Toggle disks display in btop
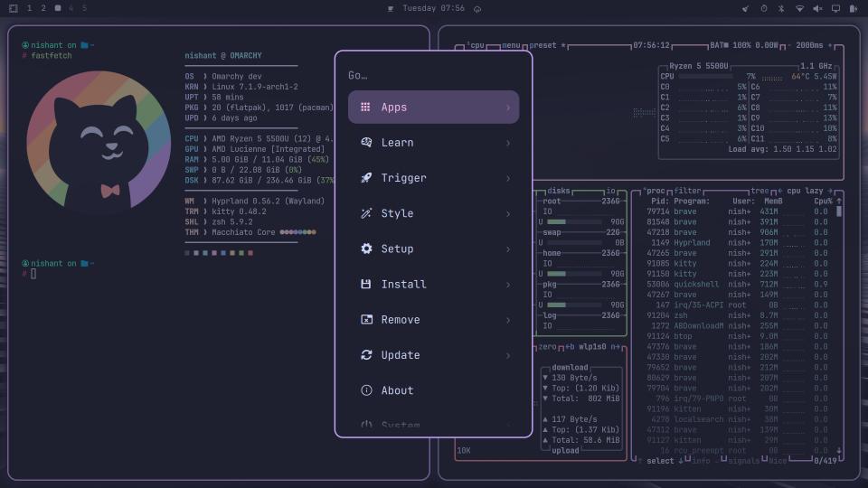 (558, 191)
